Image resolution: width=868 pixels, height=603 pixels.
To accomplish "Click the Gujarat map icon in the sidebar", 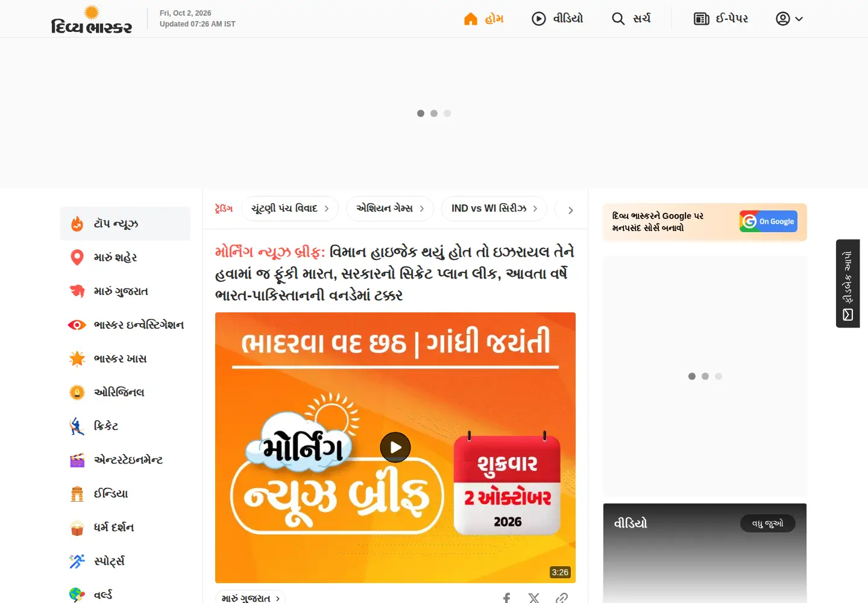I will 77,291.
